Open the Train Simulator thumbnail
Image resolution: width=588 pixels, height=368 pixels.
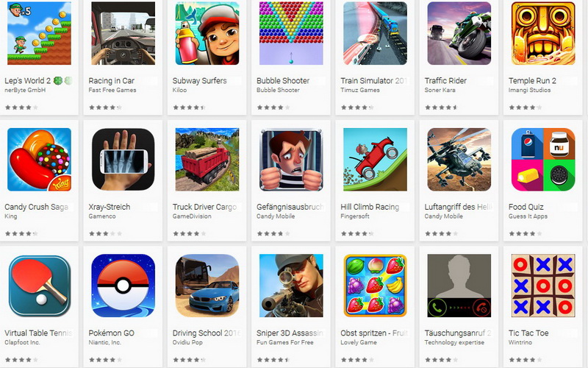tap(375, 33)
